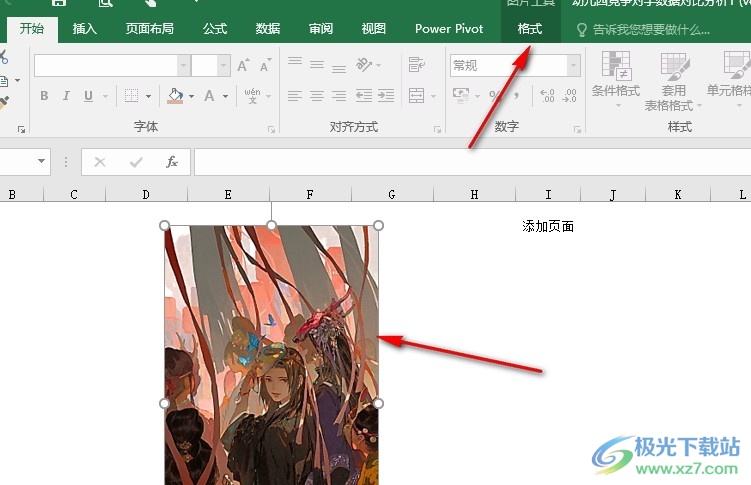Click the format painter brush icon
The width and height of the screenshot is (751, 485).
pyautogui.click(x=4, y=102)
